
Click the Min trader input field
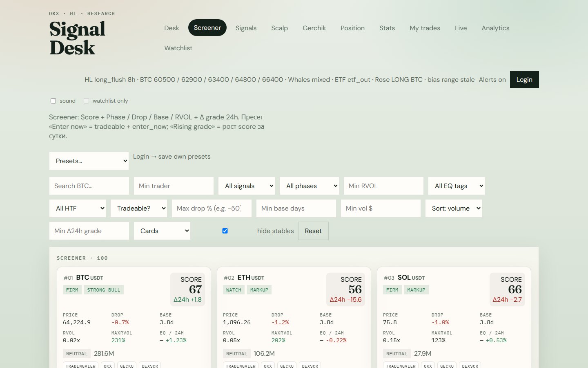coord(174,186)
